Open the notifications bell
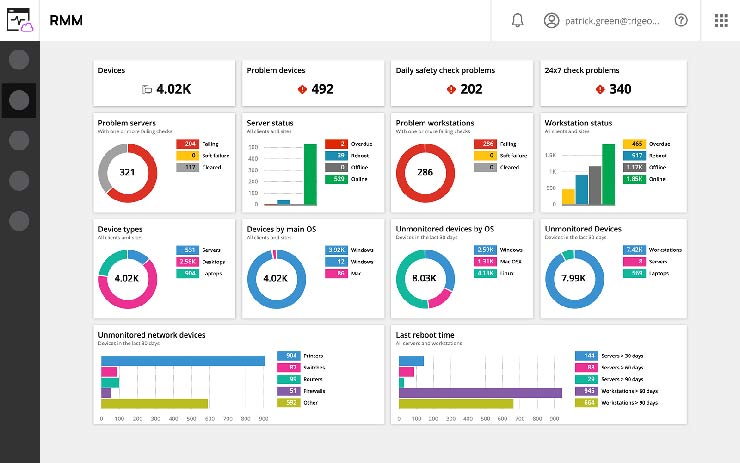The height and width of the screenshot is (463, 740). click(517, 20)
